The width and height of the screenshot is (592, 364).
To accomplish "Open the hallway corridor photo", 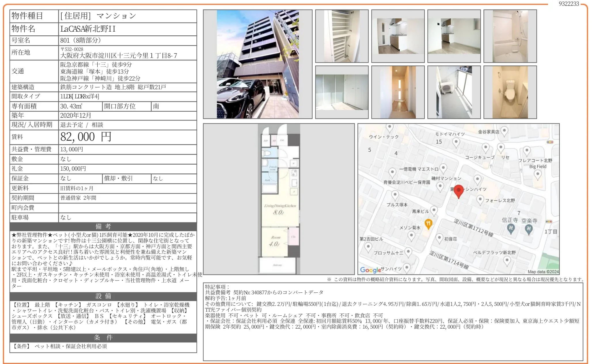I will pyautogui.click(x=398, y=92).
